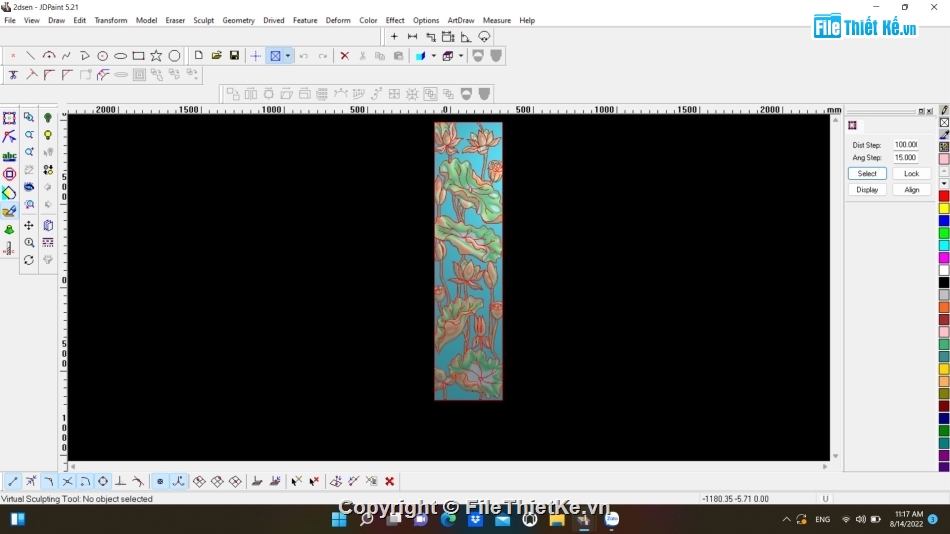The width and height of the screenshot is (950, 534).
Task: Edit the Ang Step value field
Action: pos(906,158)
